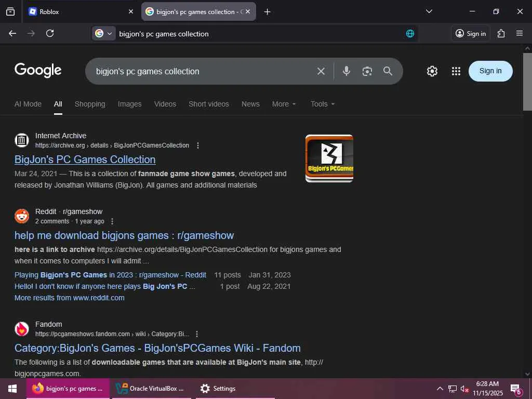This screenshot has height=399, width=532.
Task: Click the muted volume tray icon
Action: click(464, 389)
